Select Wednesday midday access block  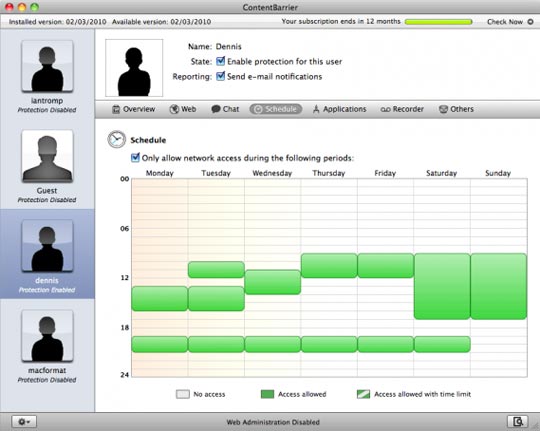point(272,282)
